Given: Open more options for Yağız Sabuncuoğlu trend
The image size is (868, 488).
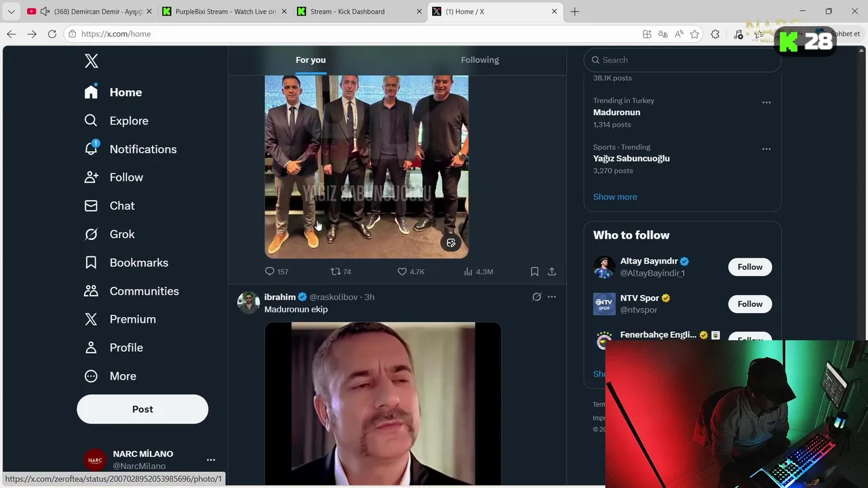Looking at the screenshot, I should click(766, 149).
